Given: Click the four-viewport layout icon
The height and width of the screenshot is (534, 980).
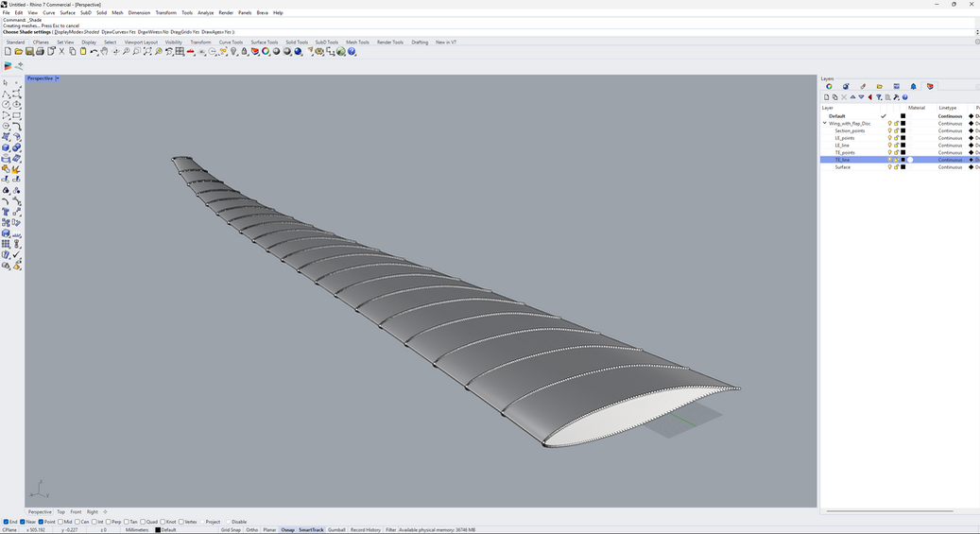Looking at the screenshot, I should click(x=180, y=51).
